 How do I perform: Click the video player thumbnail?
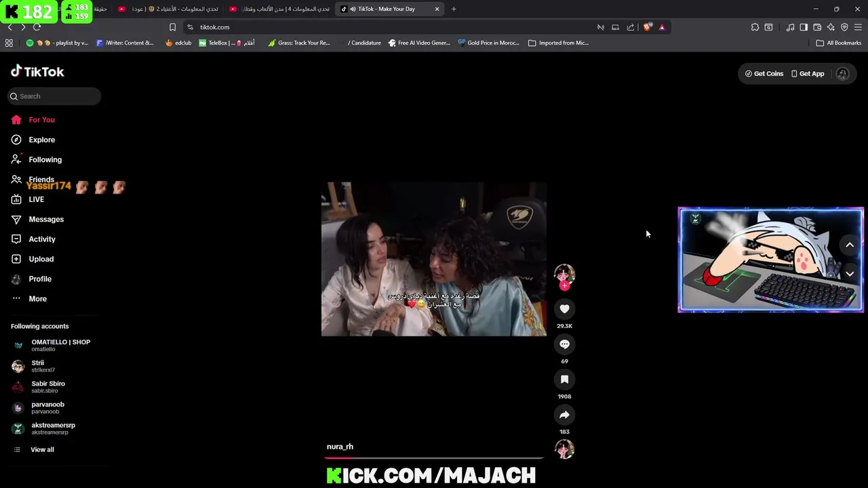click(433, 259)
